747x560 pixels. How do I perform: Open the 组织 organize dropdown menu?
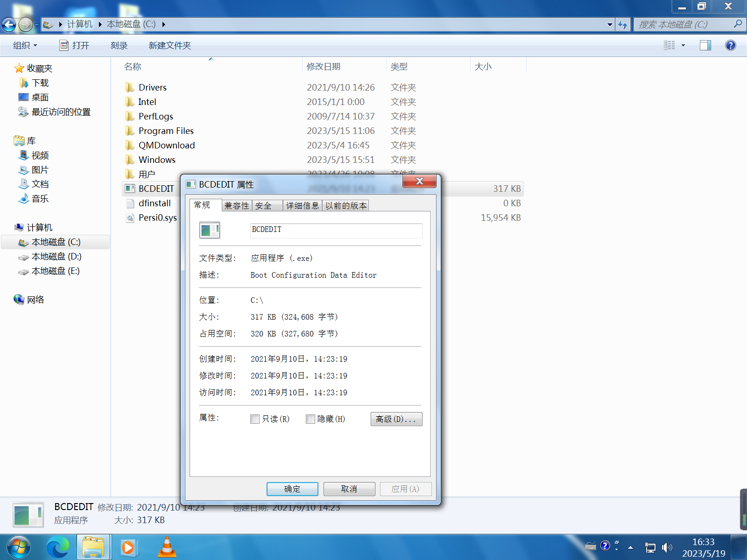point(25,45)
